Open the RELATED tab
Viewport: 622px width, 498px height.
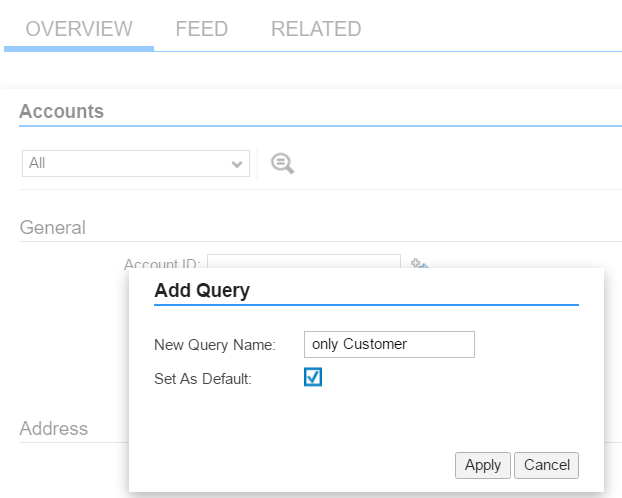[x=316, y=29]
